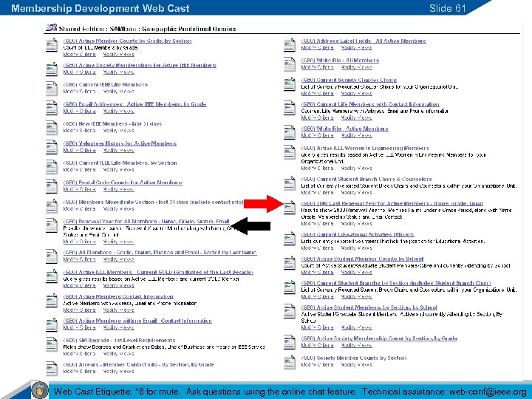The width and height of the screenshot is (532, 399).
Task: Click Modify Criteria under Address Label Fields
Action: [317, 48]
